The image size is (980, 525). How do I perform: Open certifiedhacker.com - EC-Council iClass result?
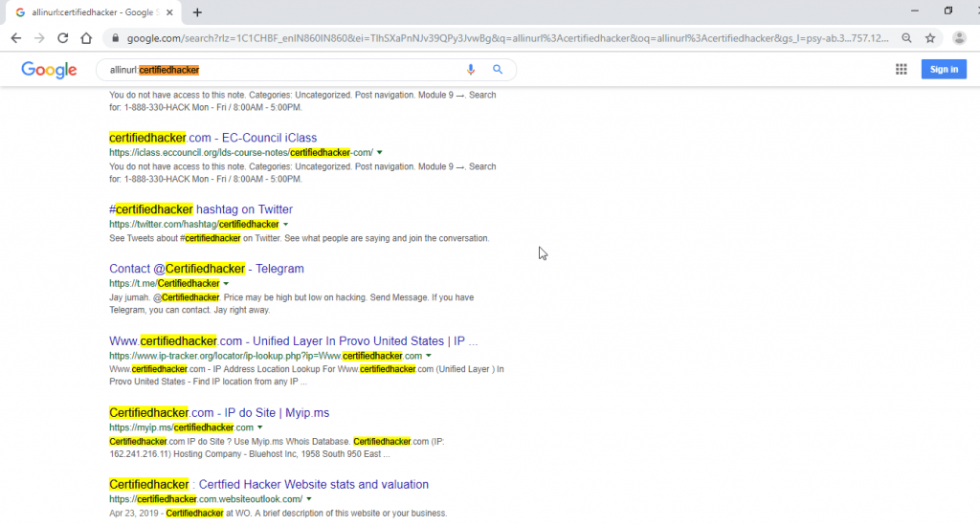pos(213,138)
